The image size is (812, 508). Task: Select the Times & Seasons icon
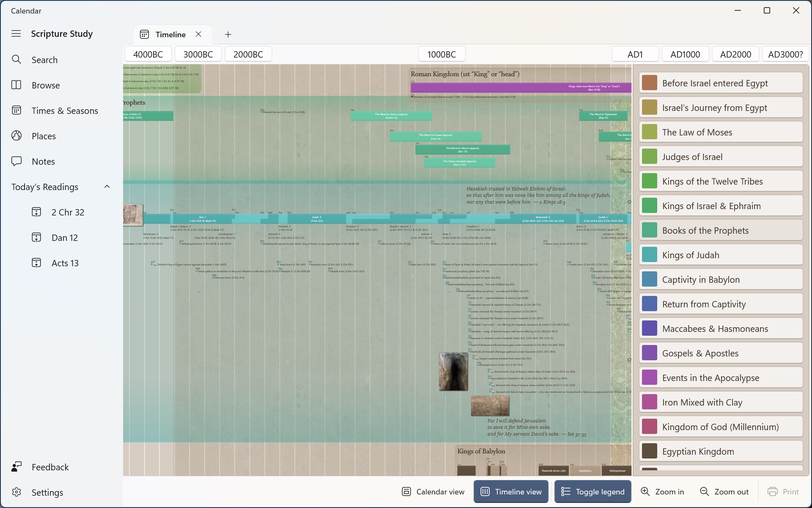[x=16, y=110]
